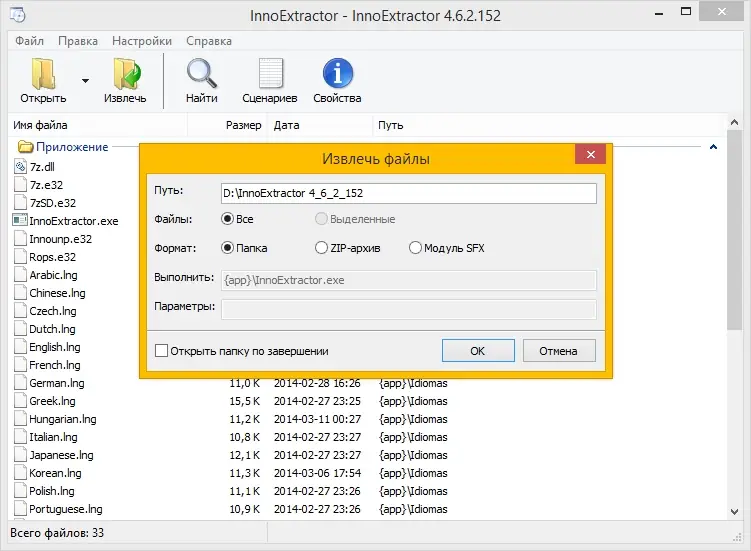Viewport: 751px width, 551px height.
Task: Open the Справка menu
Action: 209,41
